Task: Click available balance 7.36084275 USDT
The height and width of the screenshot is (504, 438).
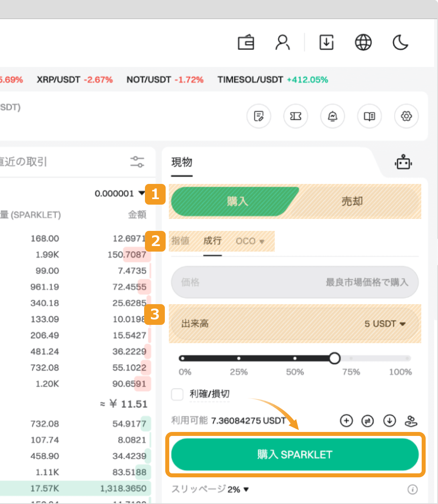Action: click(x=248, y=420)
